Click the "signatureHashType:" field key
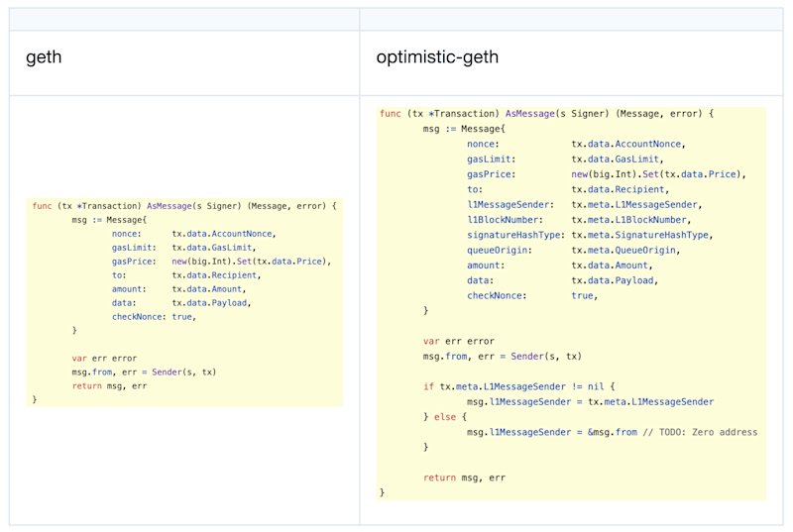The image size is (793, 532). (515, 235)
